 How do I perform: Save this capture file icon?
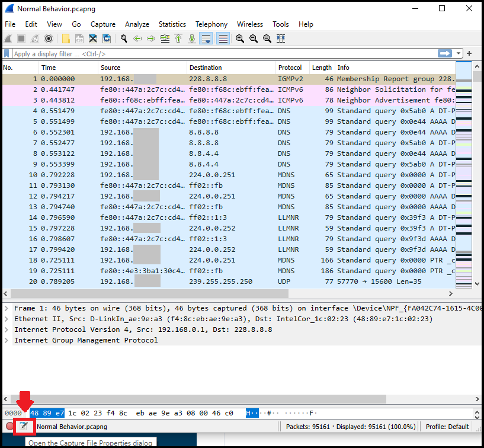79,39
